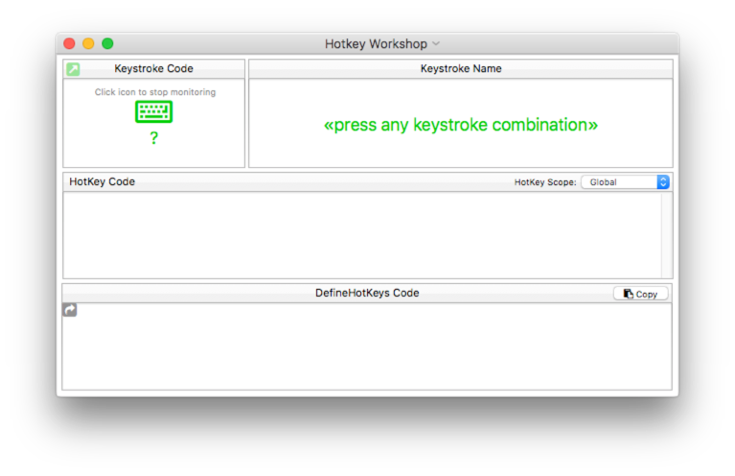735x476 pixels.
Task: Copy the DefineHotKeys code
Action: point(641,294)
